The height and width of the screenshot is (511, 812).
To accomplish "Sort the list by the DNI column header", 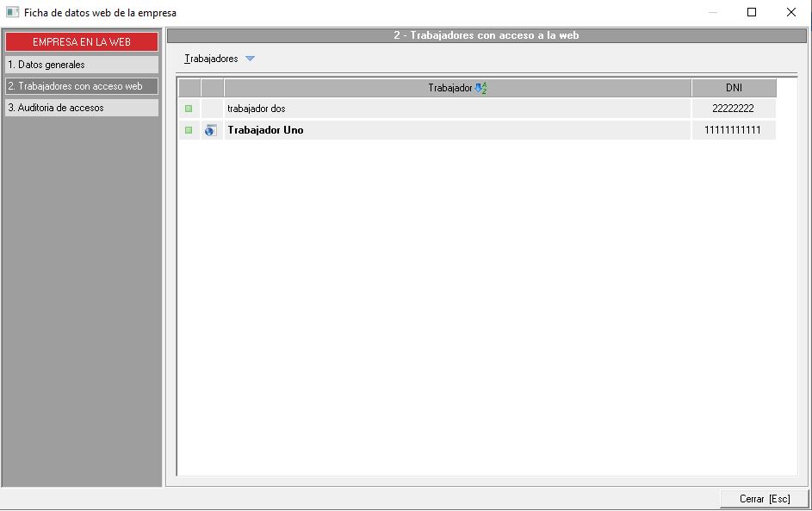I will tap(734, 88).
